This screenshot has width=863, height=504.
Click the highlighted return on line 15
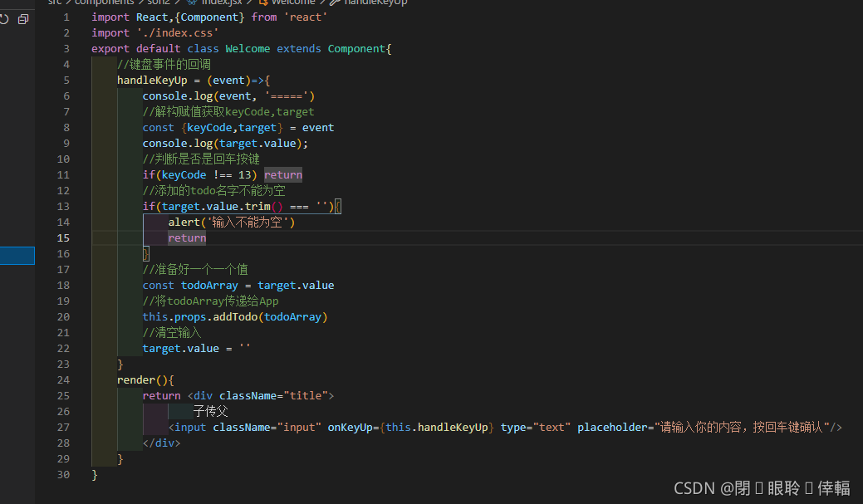187,237
